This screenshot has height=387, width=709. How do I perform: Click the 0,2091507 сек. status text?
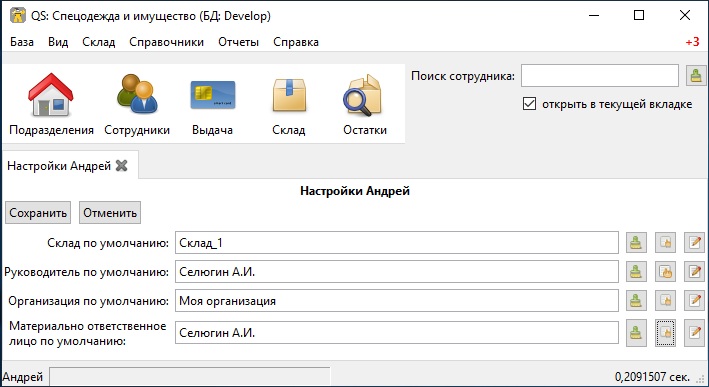pyautogui.click(x=652, y=377)
